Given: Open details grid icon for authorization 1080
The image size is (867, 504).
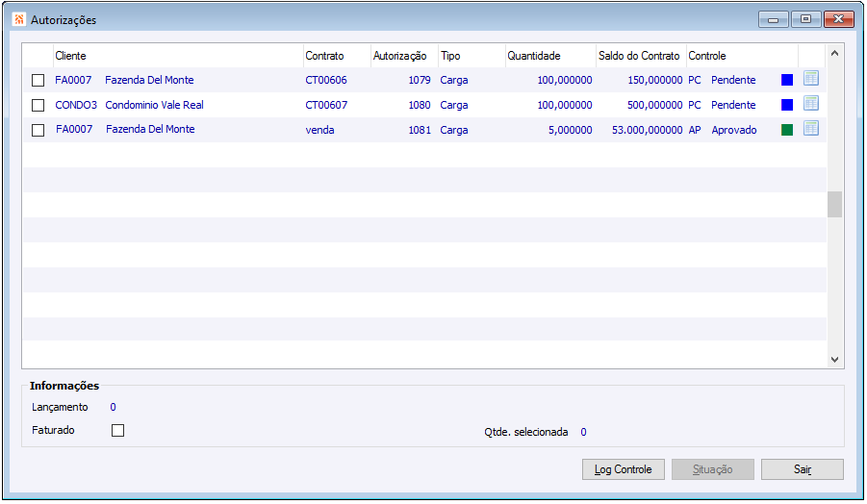Looking at the screenshot, I should tap(810, 103).
